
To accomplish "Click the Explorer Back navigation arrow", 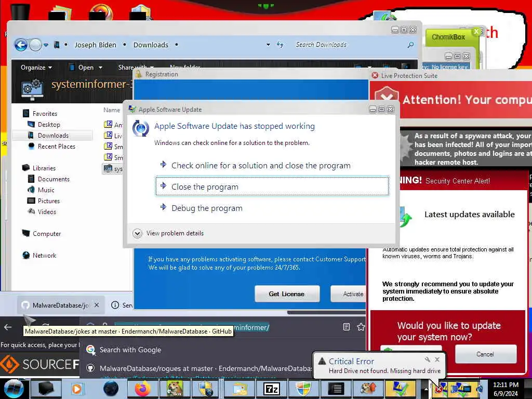I will (x=21, y=45).
